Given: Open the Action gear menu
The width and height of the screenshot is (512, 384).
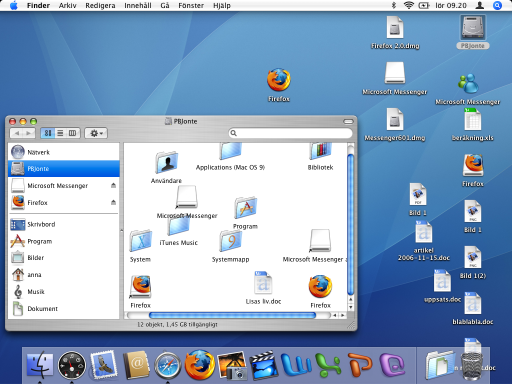Looking at the screenshot, I should (x=96, y=133).
